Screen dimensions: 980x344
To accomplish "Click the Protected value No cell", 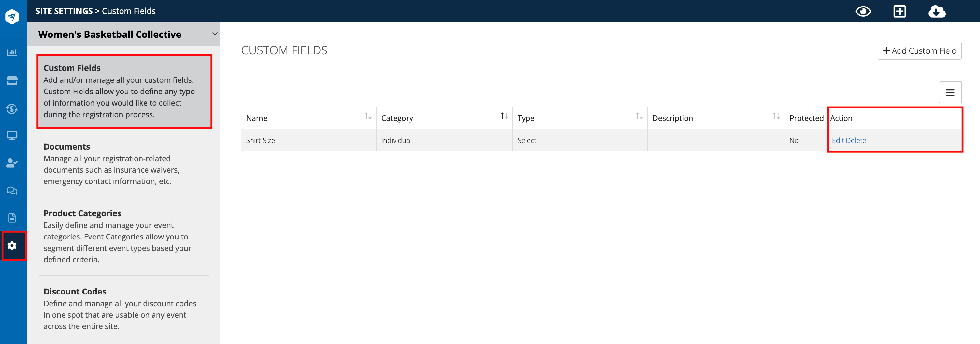I will [x=806, y=140].
